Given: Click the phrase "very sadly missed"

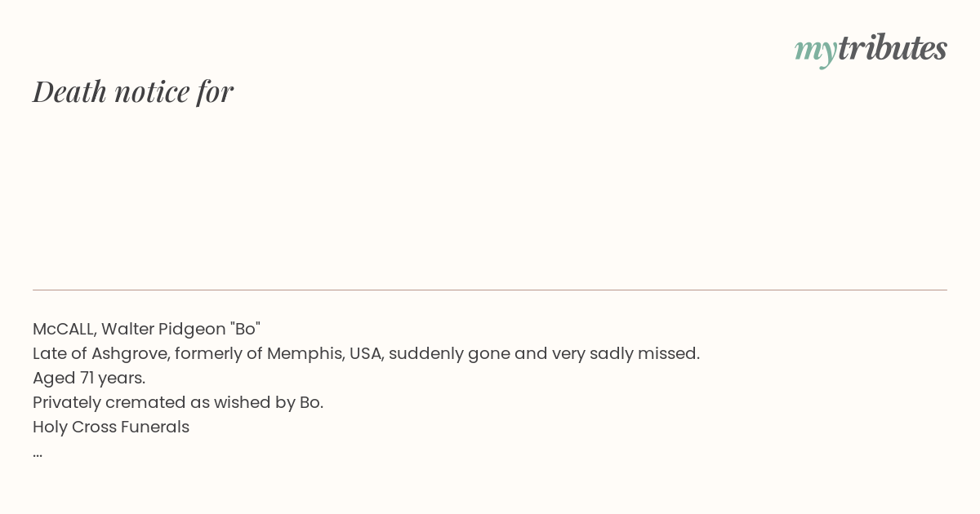Looking at the screenshot, I should [626, 353].
